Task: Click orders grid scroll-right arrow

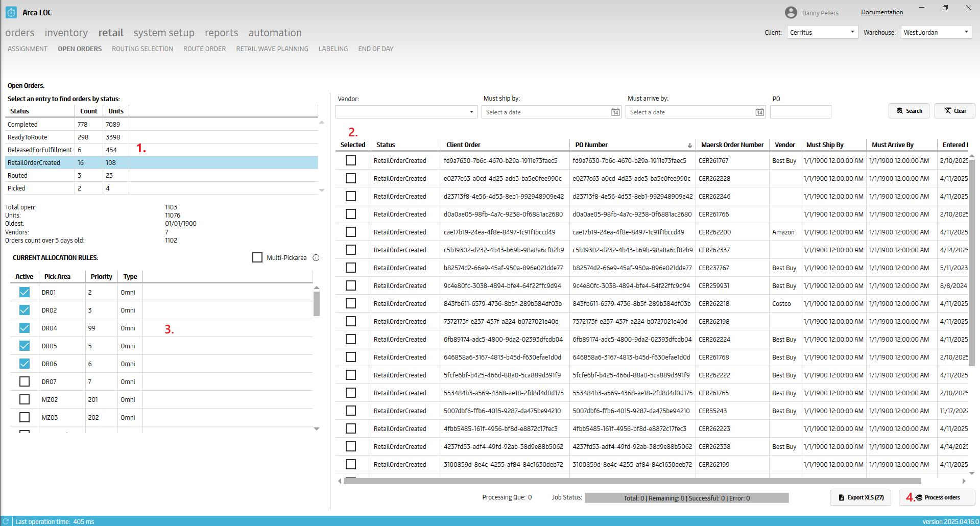Action: pyautogui.click(x=964, y=481)
